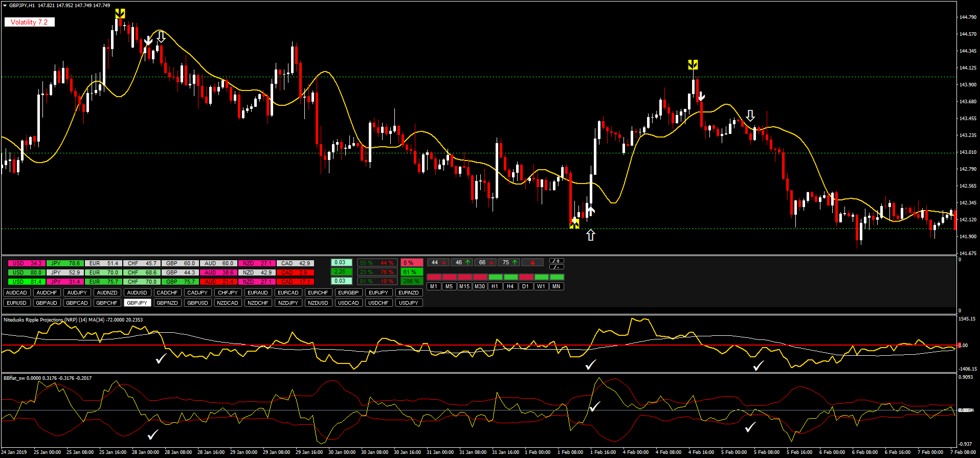
Task: Click the hollow up arrow below the chart low
Action: point(591,235)
